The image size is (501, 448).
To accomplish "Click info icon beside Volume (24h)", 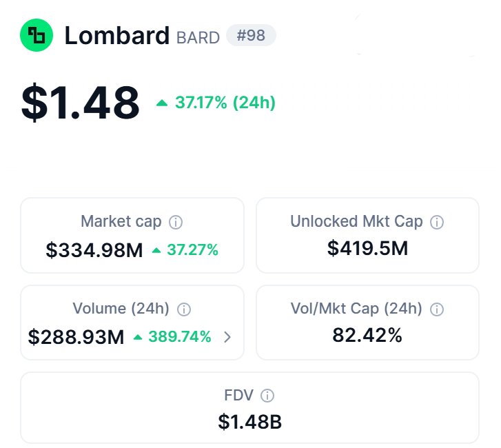I will pyautogui.click(x=183, y=309).
